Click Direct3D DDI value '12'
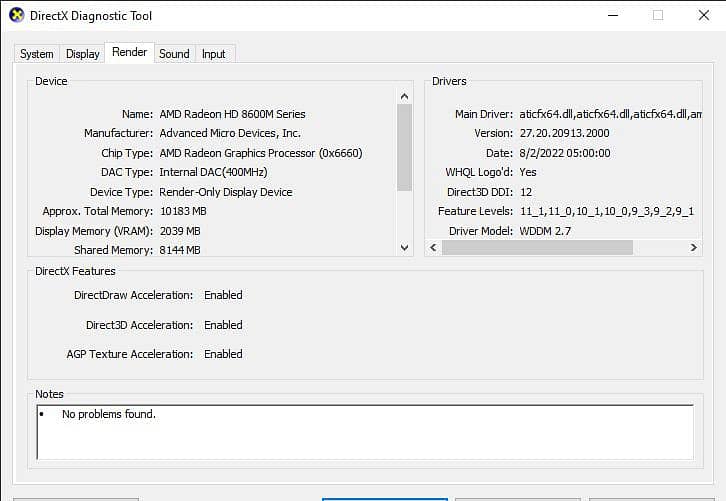Image resolution: width=726 pixels, height=501 pixels. coord(526,192)
